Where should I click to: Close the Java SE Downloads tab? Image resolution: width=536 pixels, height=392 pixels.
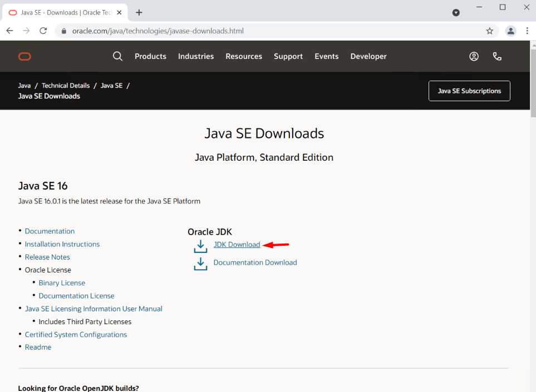pyautogui.click(x=119, y=13)
